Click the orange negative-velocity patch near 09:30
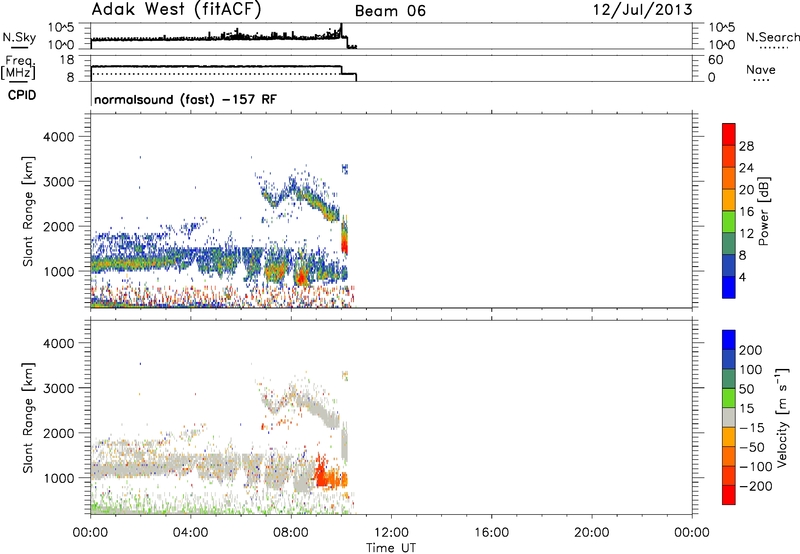Image resolution: width=800 pixels, height=554 pixels. [x=331, y=475]
